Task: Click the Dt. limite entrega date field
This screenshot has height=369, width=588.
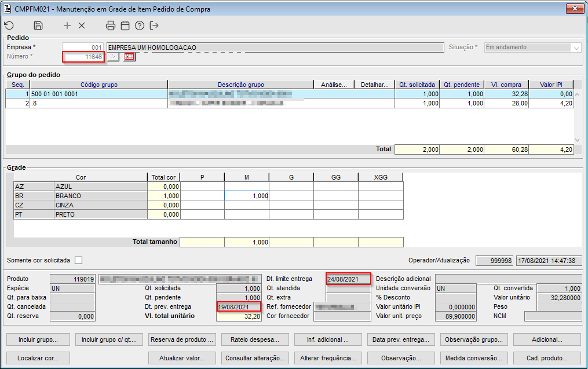Action: point(348,279)
